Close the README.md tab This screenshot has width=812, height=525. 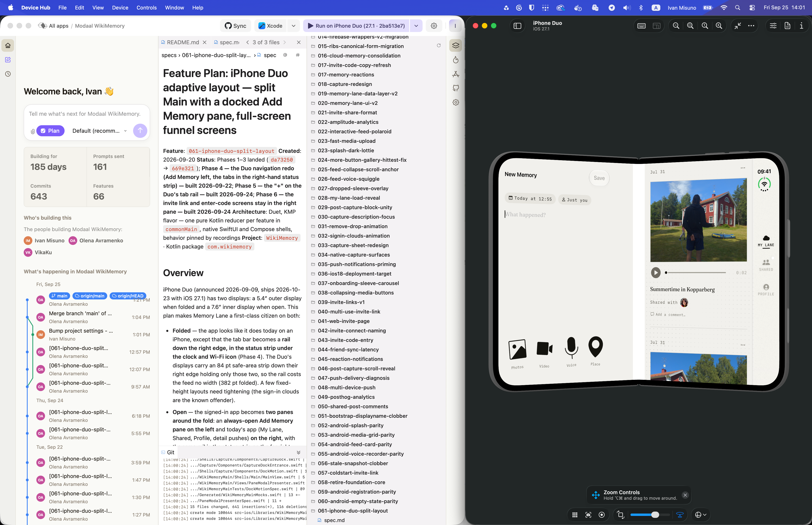pyautogui.click(x=204, y=42)
